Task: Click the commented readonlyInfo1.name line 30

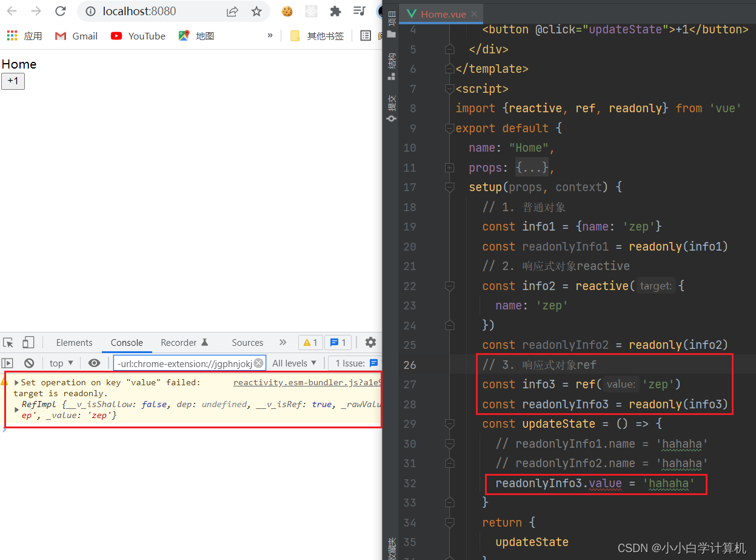Action: [x=601, y=444]
